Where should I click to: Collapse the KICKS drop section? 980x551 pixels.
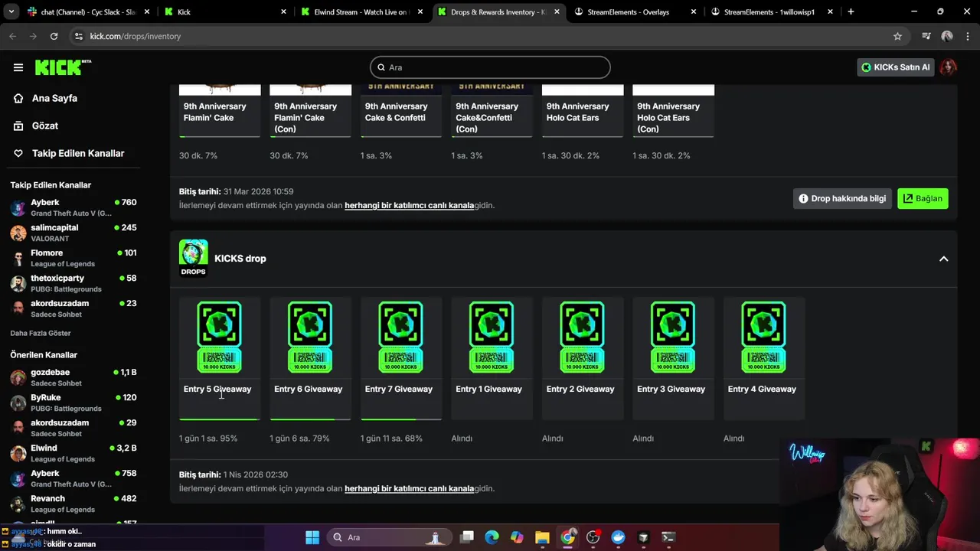coord(943,259)
